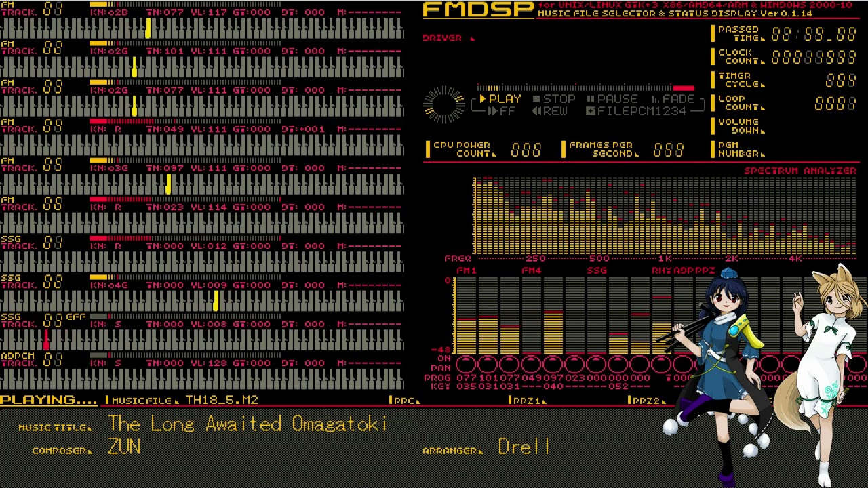Pause the song with the PAUSE control
This screenshot has width=868, height=488.
[x=612, y=99]
